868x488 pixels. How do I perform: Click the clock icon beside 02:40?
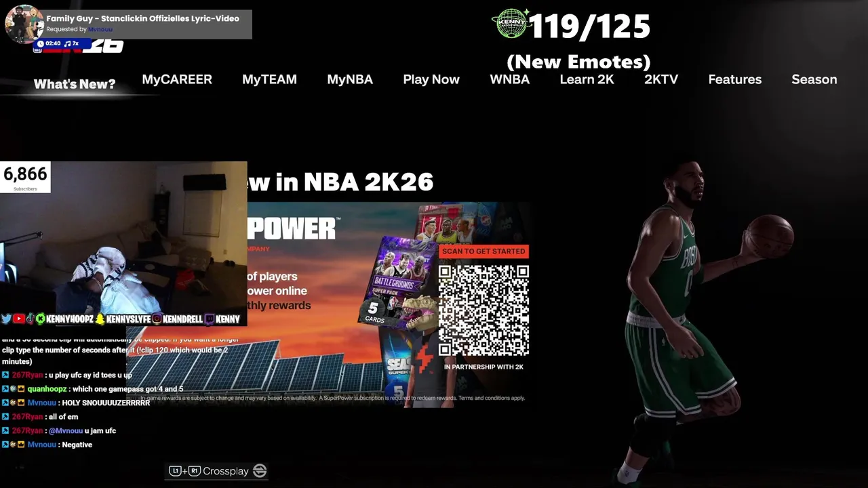click(41, 43)
